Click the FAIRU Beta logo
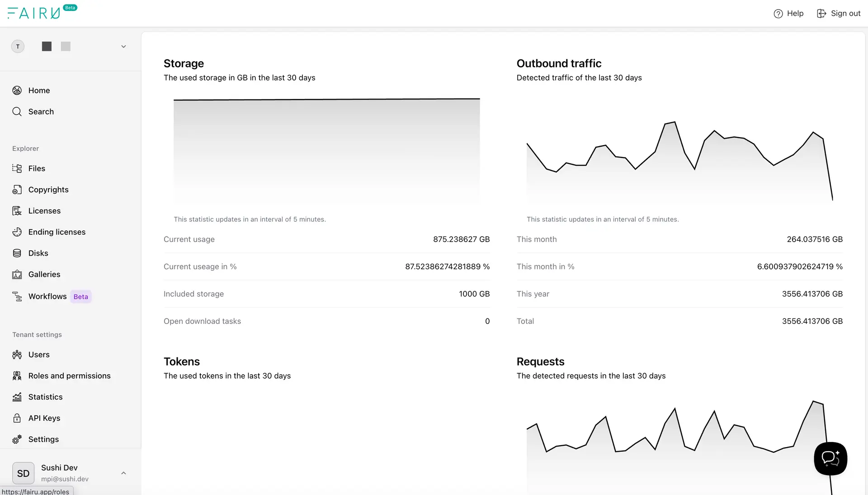The height and width of the screenshot is (495, 868). [36, 12]
